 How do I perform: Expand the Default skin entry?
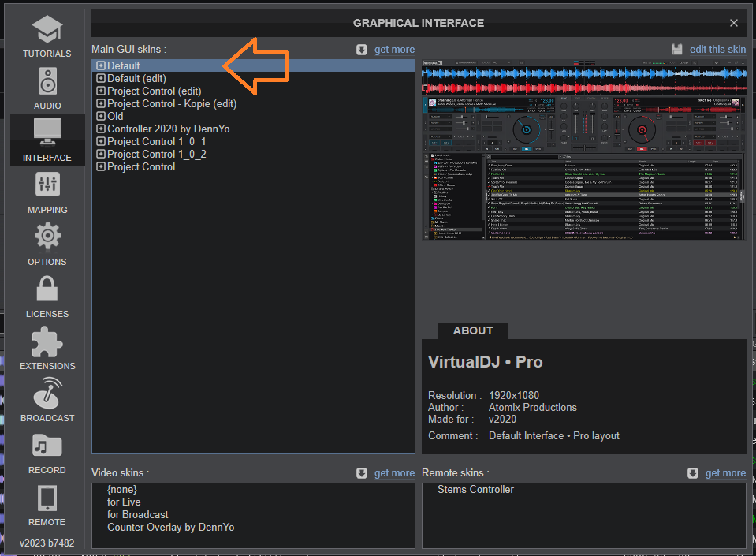101,65
